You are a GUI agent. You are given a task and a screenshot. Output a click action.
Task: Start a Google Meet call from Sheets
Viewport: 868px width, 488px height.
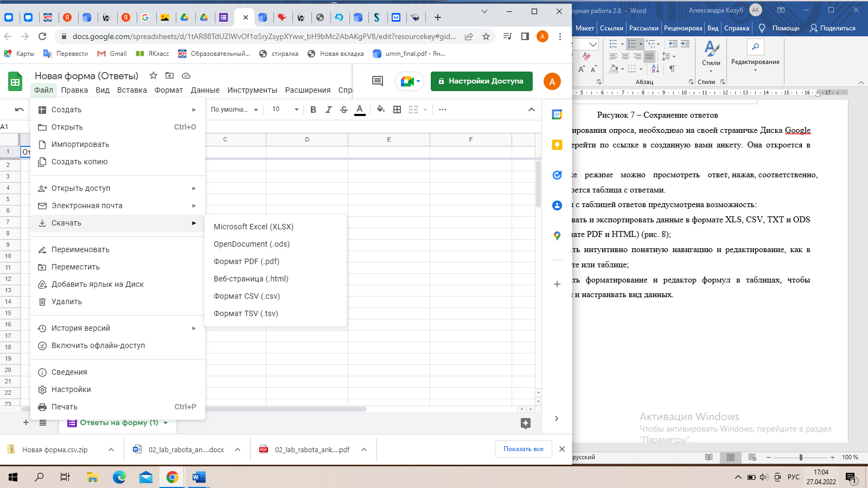[410, 81]
